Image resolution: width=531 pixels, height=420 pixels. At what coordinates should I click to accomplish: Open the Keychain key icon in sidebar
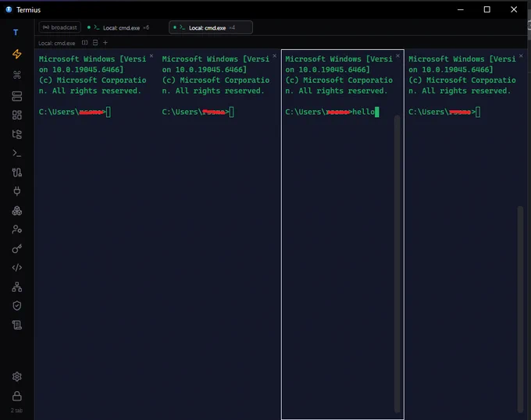[x=17, y=249]
